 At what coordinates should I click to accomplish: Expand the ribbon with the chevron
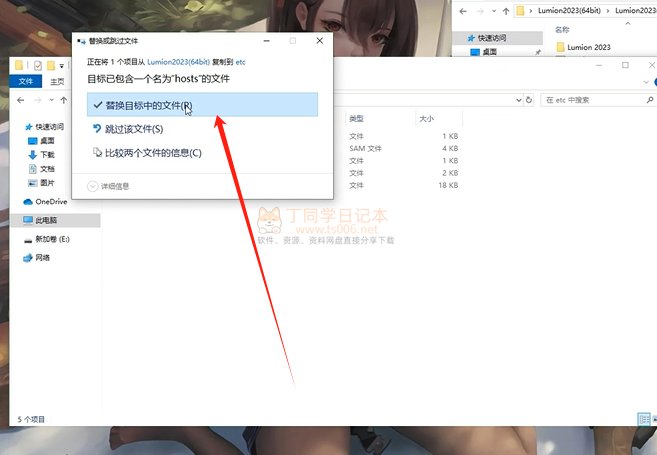click(x=646, y=82)
